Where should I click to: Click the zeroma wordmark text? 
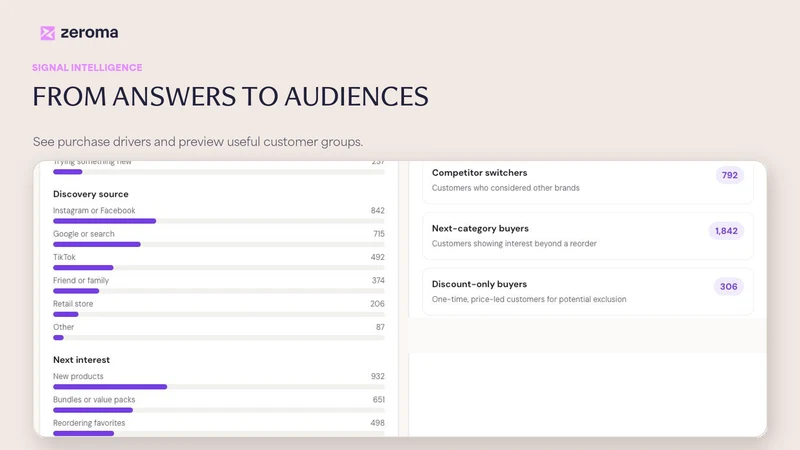(89, 33)
